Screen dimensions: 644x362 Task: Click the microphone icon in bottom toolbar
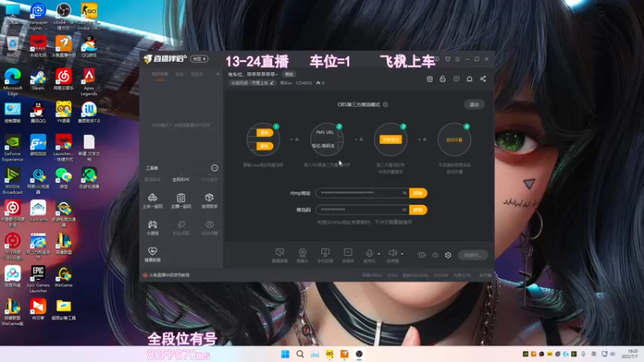pyautogui.click(x=369, y=253)
